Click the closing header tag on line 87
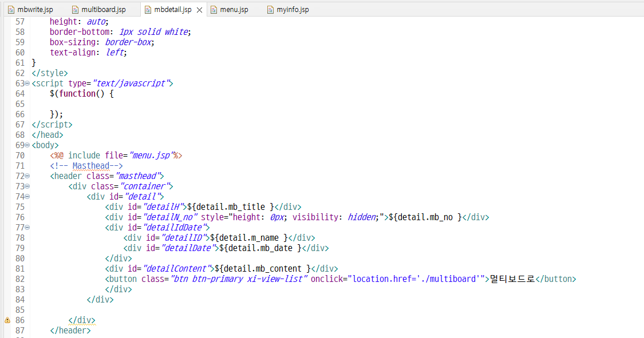Screen dimensions: 644x338 point(70,330)
